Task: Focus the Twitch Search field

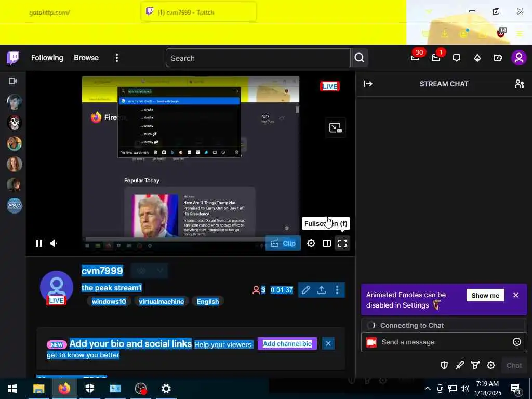Action: coord(258,58)
